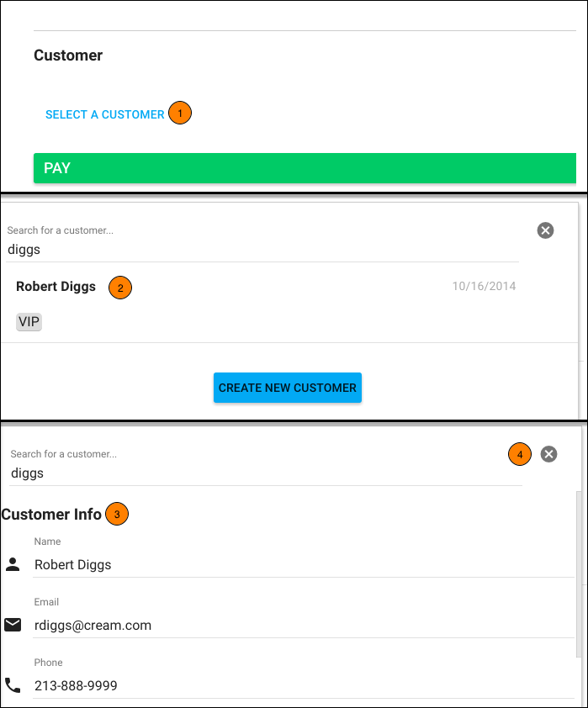Focus the search field containing diggs

pyautogui.click(x=168, y=249)
